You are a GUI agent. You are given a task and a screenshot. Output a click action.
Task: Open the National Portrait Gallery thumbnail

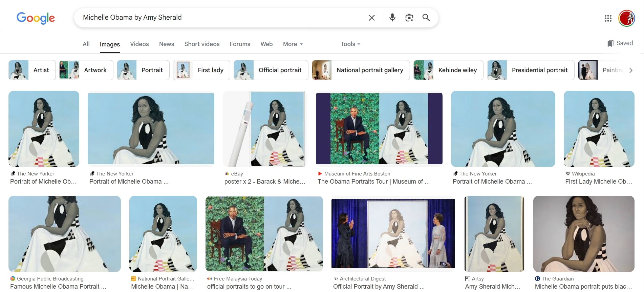[163, 234]
